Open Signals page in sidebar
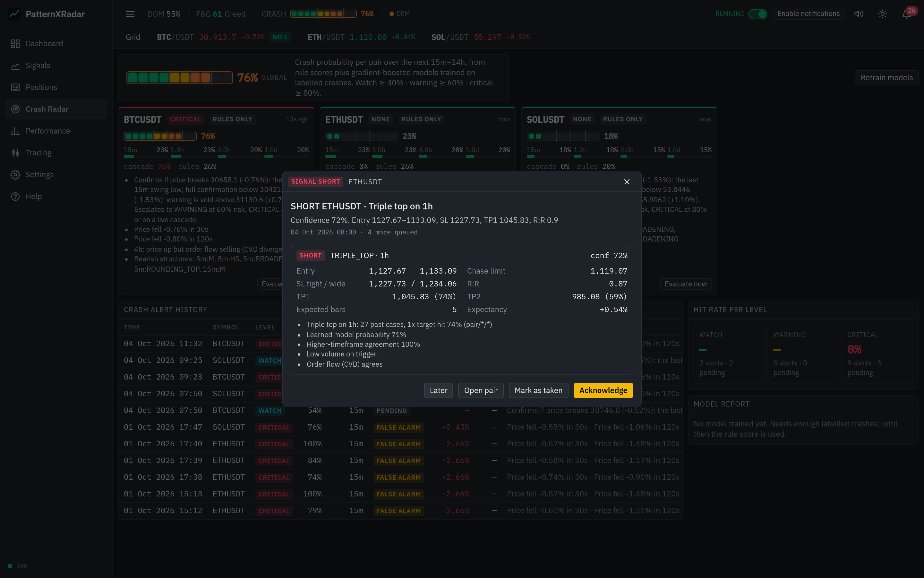Screen dimensions: 924x578 click(56, 66)
